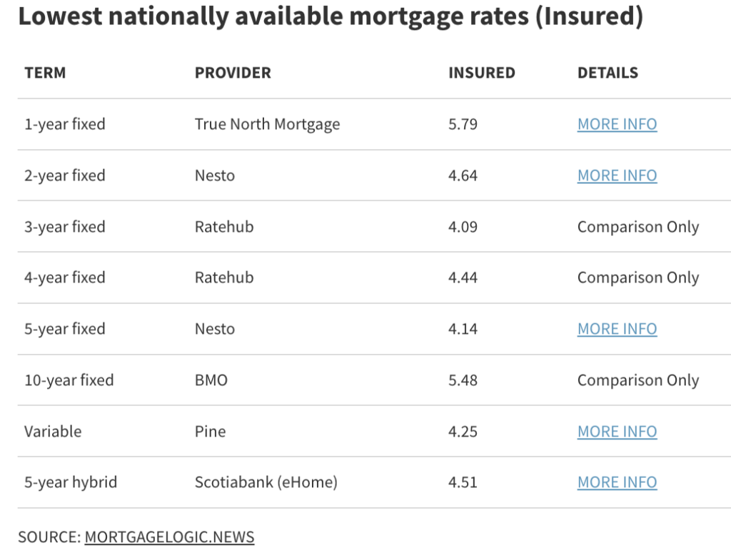The width and height of the screenshot is (731, 560).
Task: Click the Variable term cell
Action: 53,432
